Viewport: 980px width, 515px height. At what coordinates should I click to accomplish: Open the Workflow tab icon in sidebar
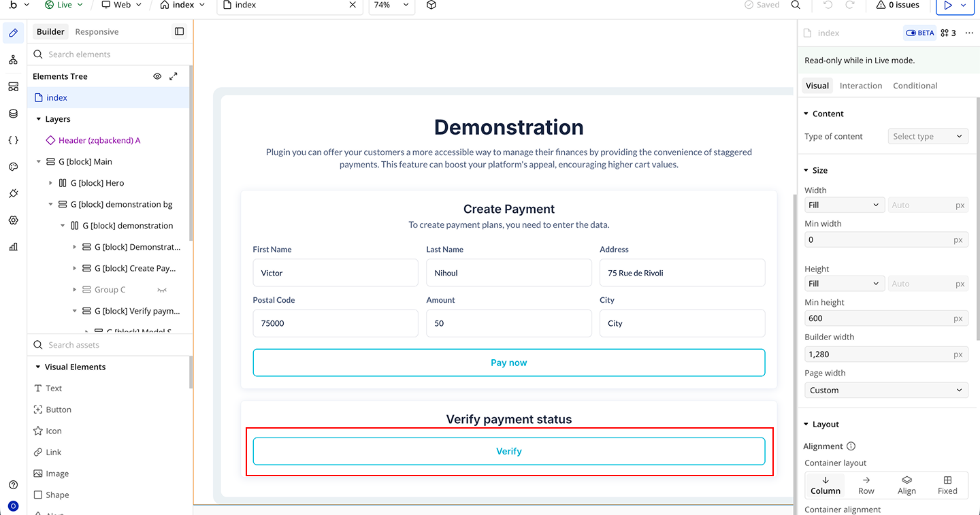(x=13, y=60)
